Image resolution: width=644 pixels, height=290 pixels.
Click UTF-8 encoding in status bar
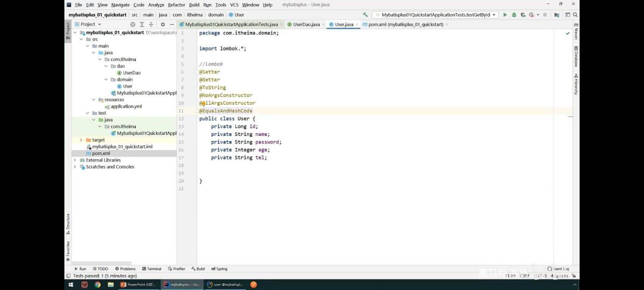(541, 276)
